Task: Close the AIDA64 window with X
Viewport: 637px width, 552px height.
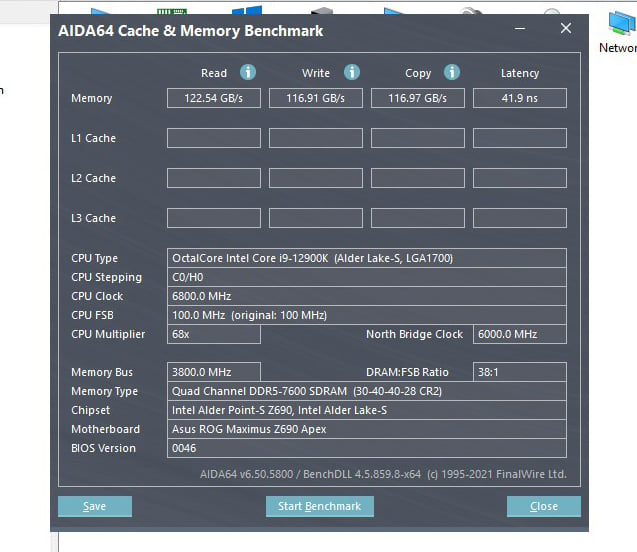Action: coord(566,28)
